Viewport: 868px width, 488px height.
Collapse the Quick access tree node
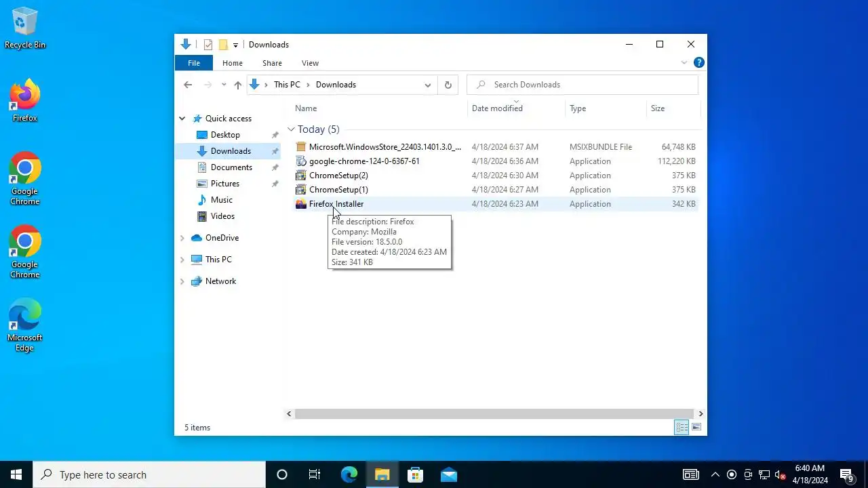(x=182, y=119)
